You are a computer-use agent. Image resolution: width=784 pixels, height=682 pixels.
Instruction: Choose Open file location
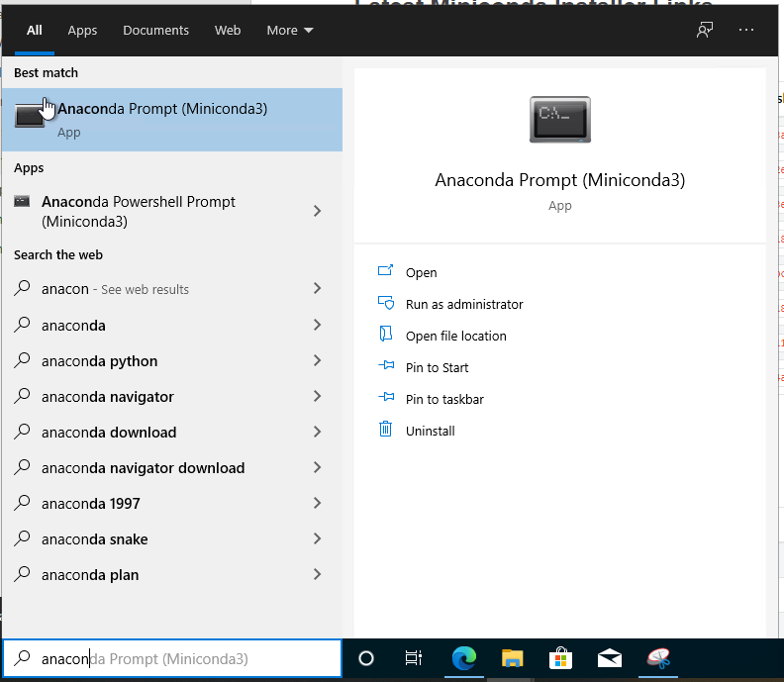coord(456,336)
